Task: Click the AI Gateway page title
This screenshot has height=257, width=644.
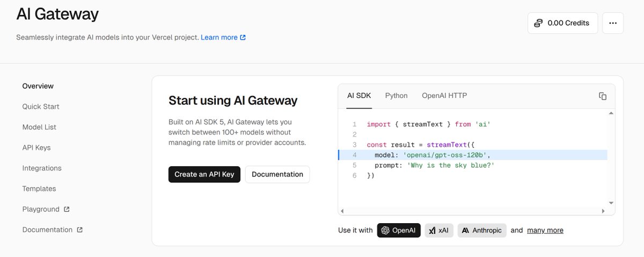Action: coord(57,13)
